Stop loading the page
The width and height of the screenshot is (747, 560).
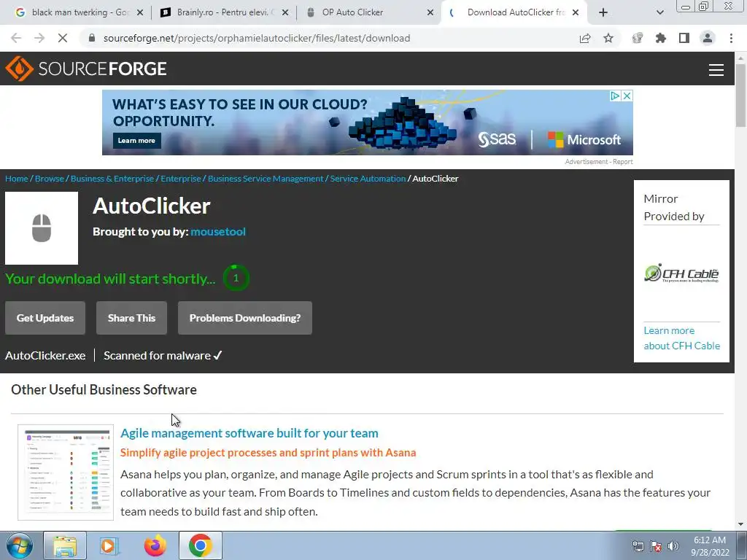[63, 38]
